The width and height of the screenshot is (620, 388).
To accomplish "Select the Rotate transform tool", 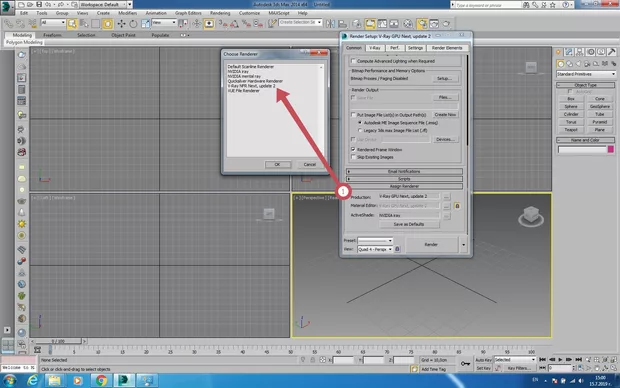I will point(133,24).
